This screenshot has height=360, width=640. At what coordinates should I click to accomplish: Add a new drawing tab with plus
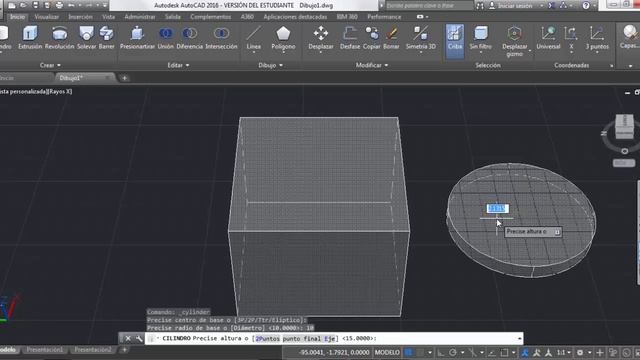pyautogui.click(x=124, y=78)
